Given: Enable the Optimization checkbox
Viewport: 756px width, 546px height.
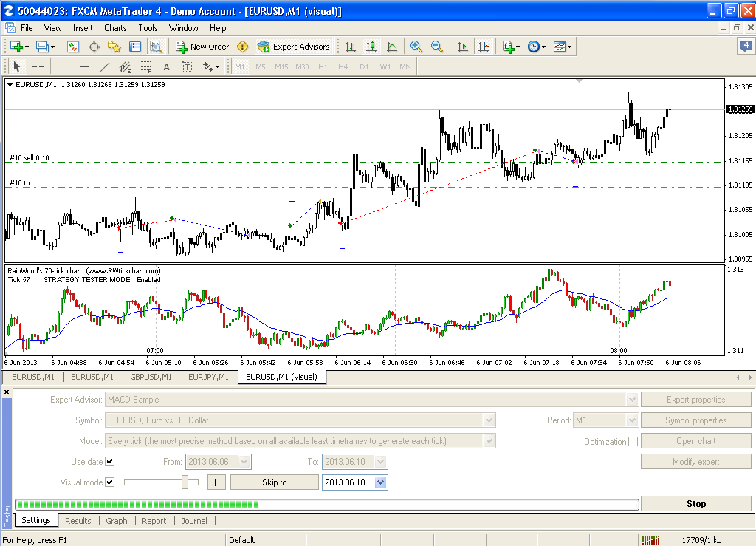Looking at the screenshot, I should (633, 441).
